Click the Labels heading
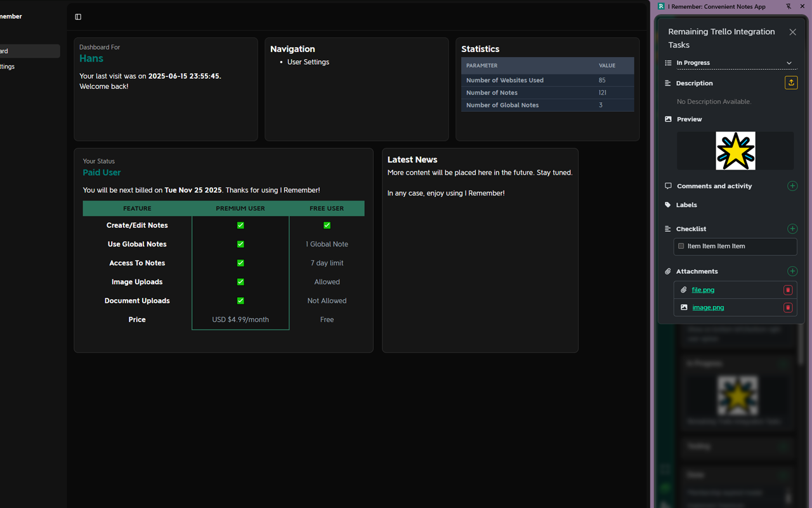 pyautogui.click(x=686, y=205)
